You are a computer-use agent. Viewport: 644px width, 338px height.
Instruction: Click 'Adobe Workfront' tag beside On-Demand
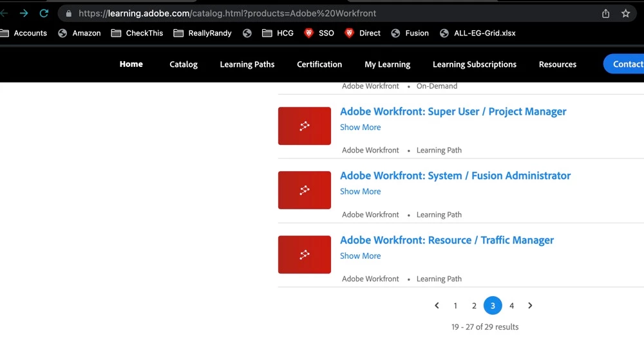point(370,86)
